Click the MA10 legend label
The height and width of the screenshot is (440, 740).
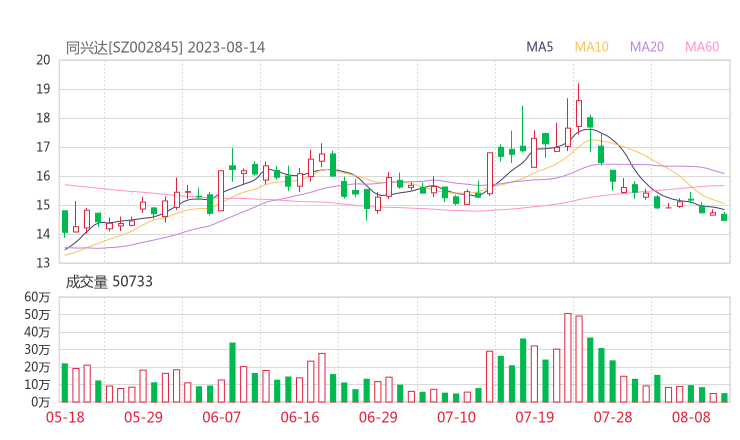(x=591, y=47)
